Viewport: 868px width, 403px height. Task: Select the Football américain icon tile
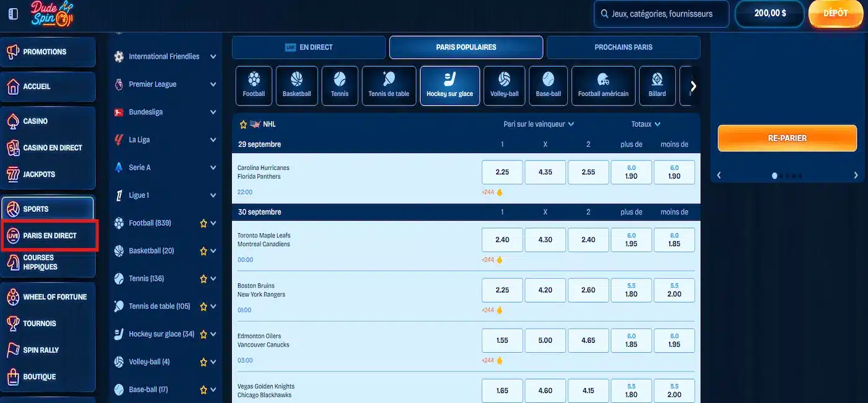(x=603, y=86)
